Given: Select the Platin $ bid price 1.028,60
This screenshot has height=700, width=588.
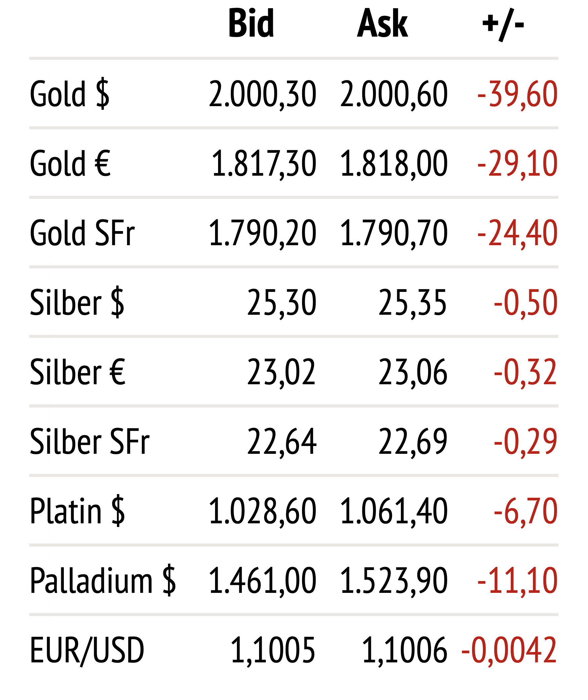Looking at the screenshot, I should 262,511.
